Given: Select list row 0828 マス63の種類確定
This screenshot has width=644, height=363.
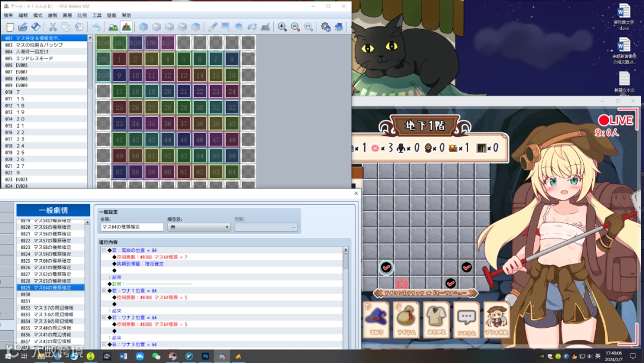Looking at the screenshot, I should (x=51, y=281).
